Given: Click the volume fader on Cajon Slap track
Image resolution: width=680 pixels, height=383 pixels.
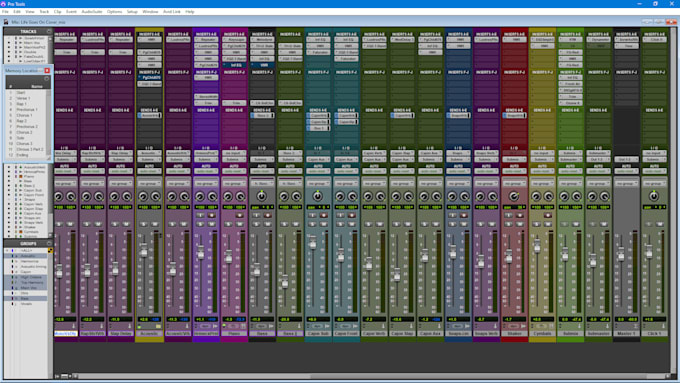Looking at the screenshot, I should (396, 274).
